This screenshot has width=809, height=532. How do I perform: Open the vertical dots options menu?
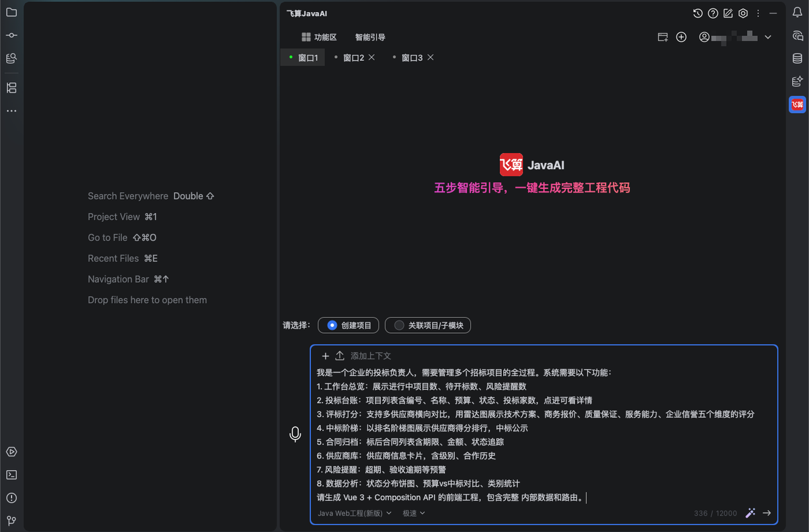(x=758, y=13)
